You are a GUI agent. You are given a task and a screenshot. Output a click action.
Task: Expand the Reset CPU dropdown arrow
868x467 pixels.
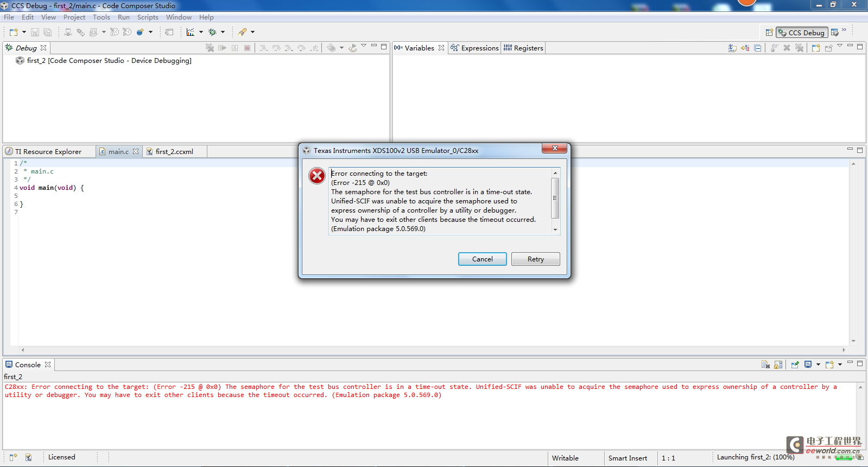(341, 48)
